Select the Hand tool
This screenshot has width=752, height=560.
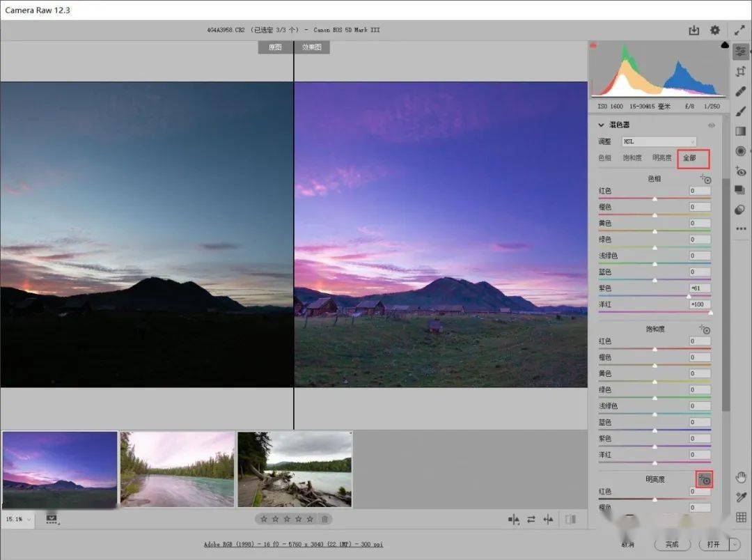pos(741,476)
